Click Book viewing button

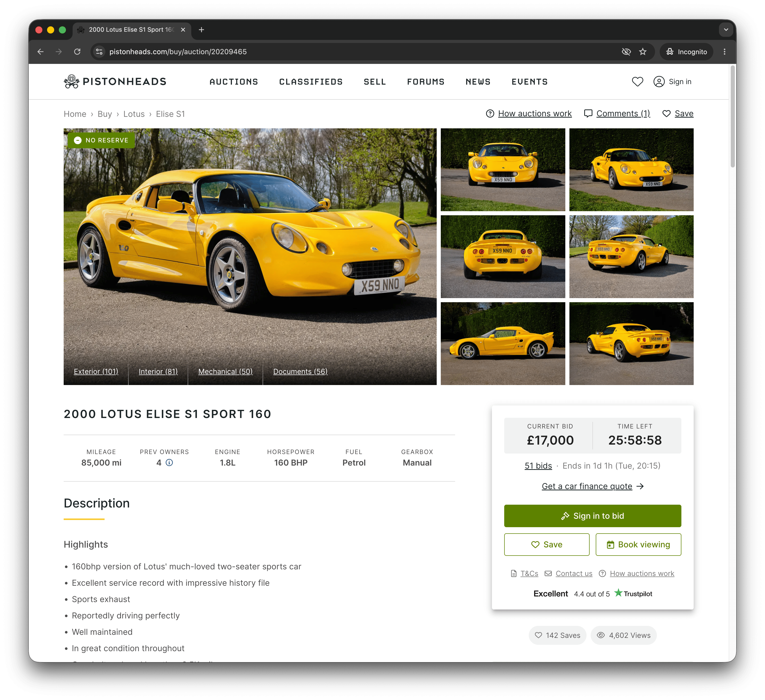coord(638,545)
